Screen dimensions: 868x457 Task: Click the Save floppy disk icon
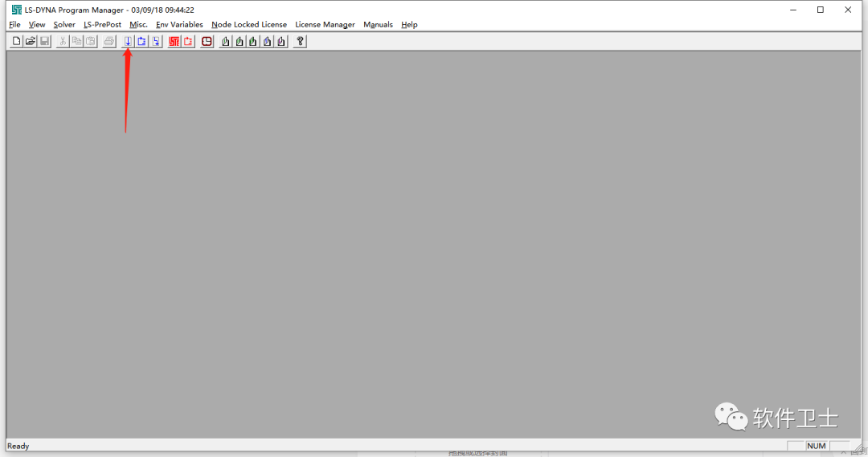44,41
